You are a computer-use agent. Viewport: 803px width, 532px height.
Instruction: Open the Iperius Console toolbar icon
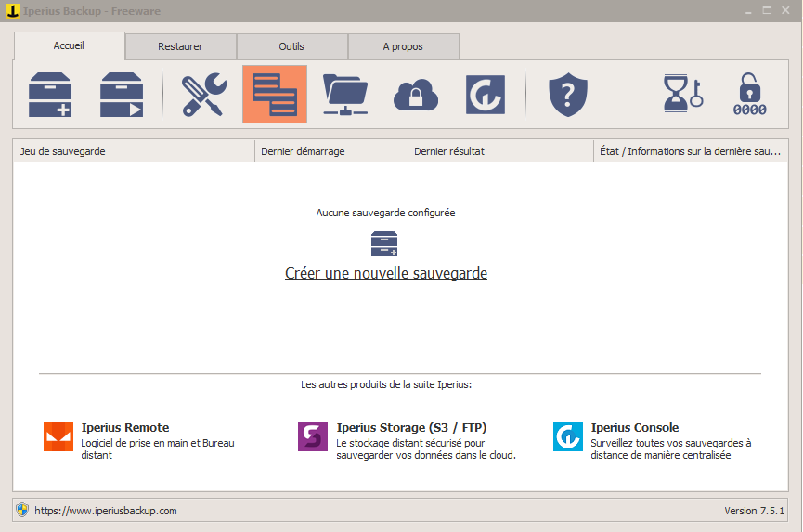486,95
